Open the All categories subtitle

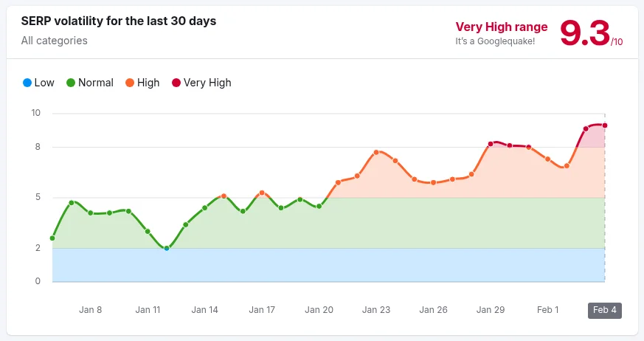(x=54, y=41)
